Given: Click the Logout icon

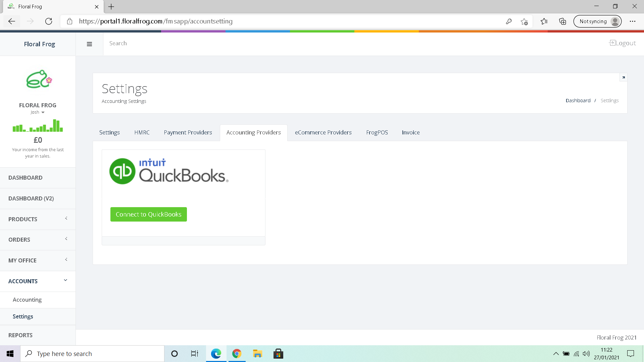Looking at the screenshot, I should pyautogui.click(x=612, y=43).
